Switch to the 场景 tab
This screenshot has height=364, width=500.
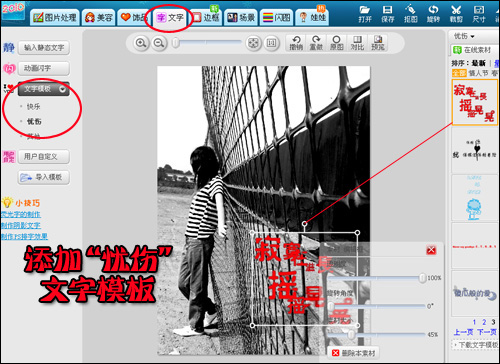[x=241, y=17]
